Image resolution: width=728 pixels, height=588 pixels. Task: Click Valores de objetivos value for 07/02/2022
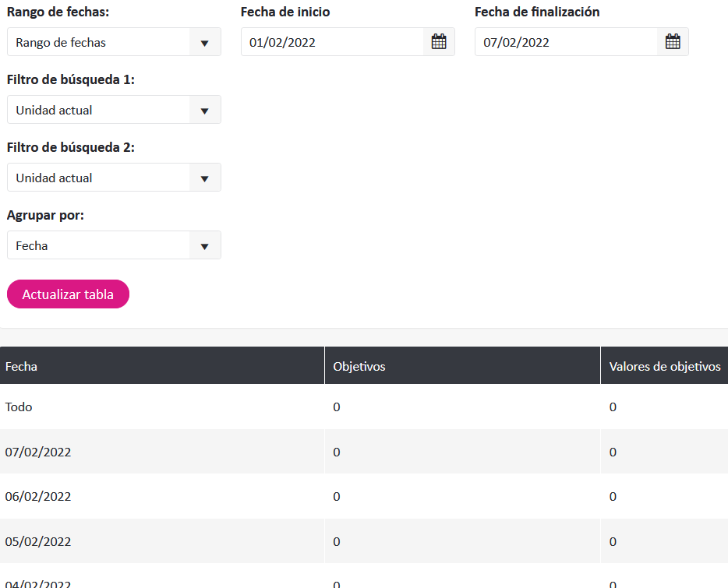pyautogui.click(x=613, y=452)
